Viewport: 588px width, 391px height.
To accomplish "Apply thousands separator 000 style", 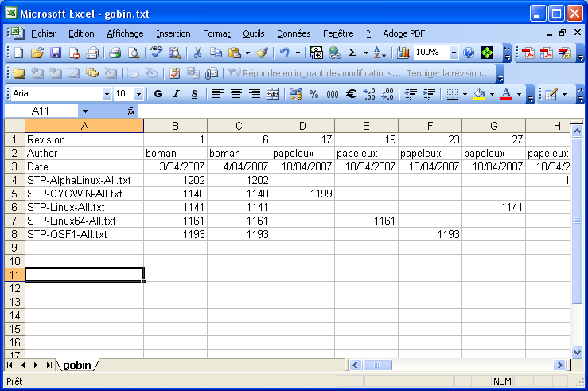I will pos(333,94).
